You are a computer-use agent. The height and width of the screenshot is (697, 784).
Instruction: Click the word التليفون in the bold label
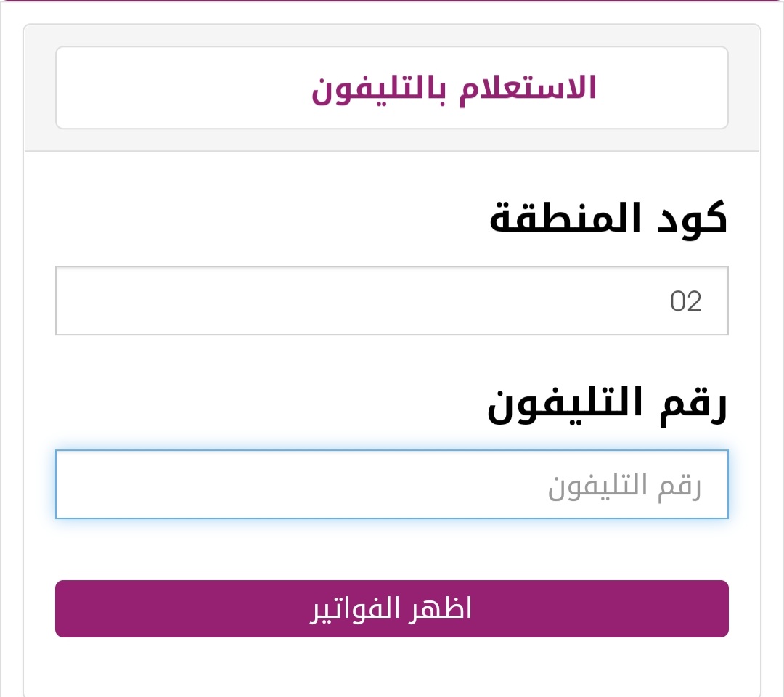tap(565, 405)
